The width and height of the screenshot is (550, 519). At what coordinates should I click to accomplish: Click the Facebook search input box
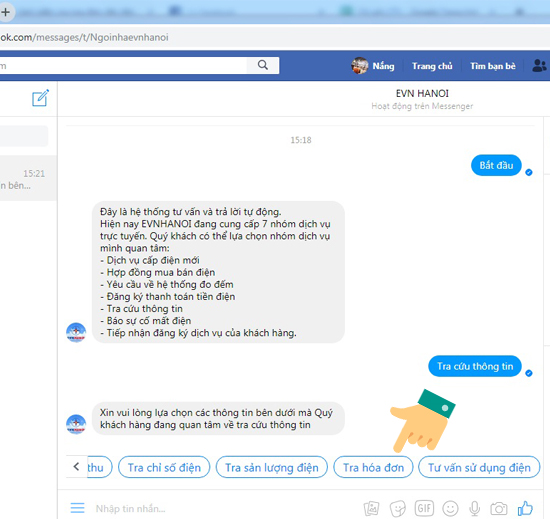coord(123,65)
